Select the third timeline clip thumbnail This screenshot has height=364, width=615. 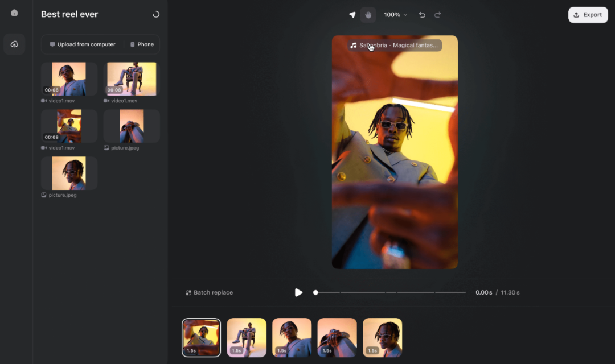292,338
